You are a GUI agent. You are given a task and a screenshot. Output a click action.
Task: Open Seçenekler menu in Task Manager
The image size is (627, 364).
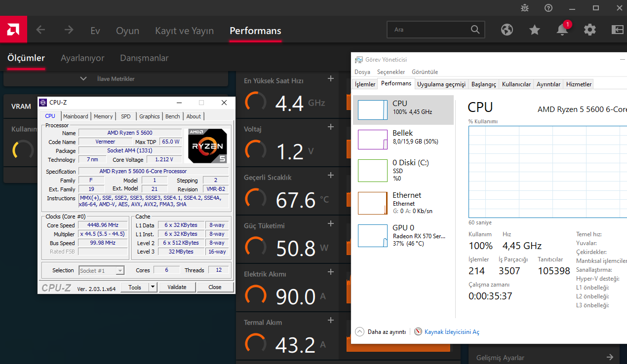tap(391, 72)
